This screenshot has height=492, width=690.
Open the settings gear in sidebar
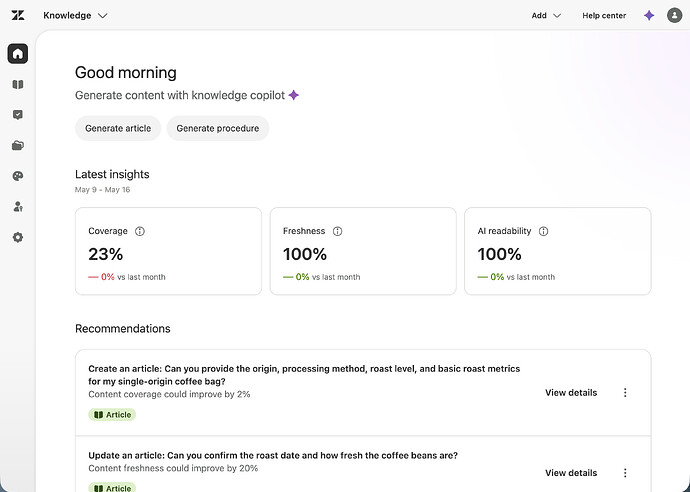[18, 238]
